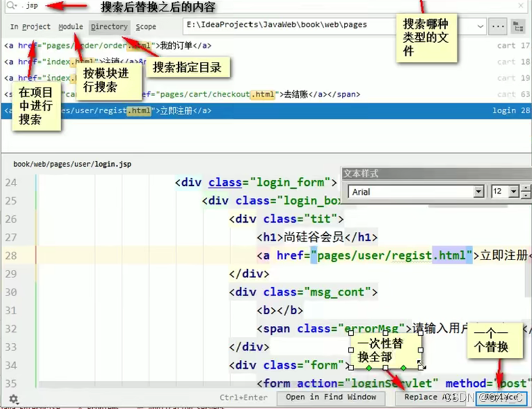Click the gear options icon at bottom left
Image resolution: width=532 pixels, height=409 pixels.
(14, 399)
